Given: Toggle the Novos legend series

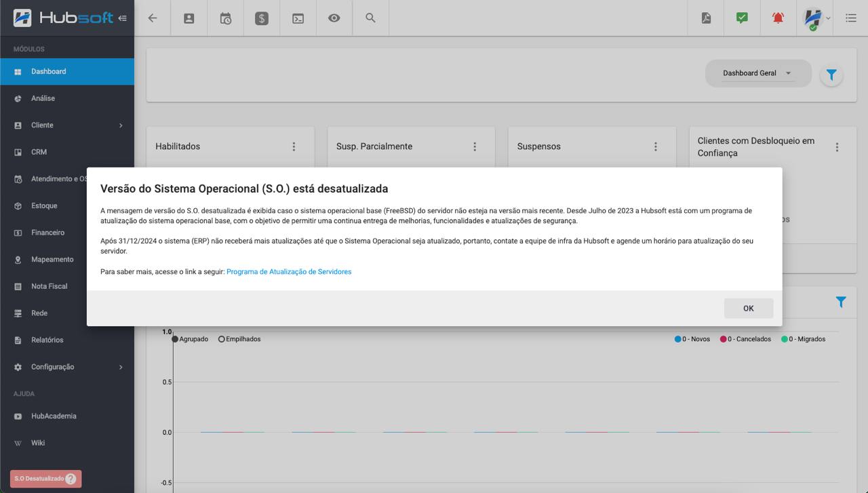Looking at the screenshot, I should pos(692,339).
